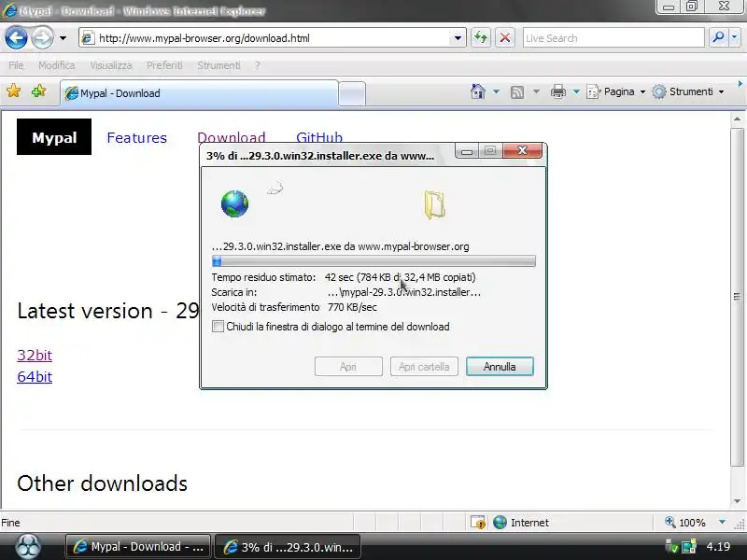This screenshot has height=560, width=747.
Task: Select the Mypal - Download tab
Action: click(199, 92)
